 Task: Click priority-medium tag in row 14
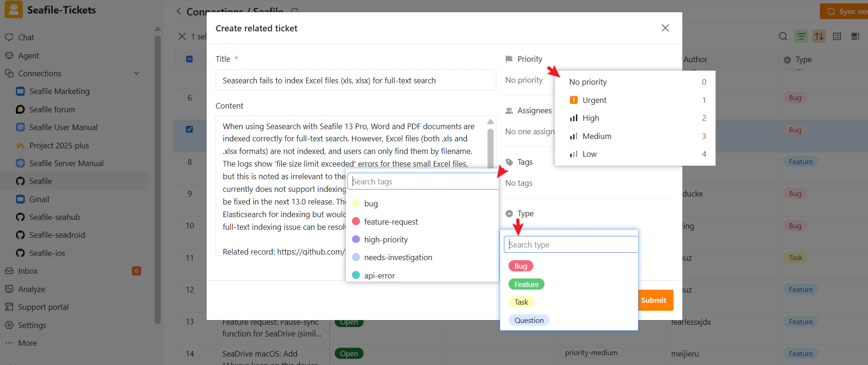point(591,353)
